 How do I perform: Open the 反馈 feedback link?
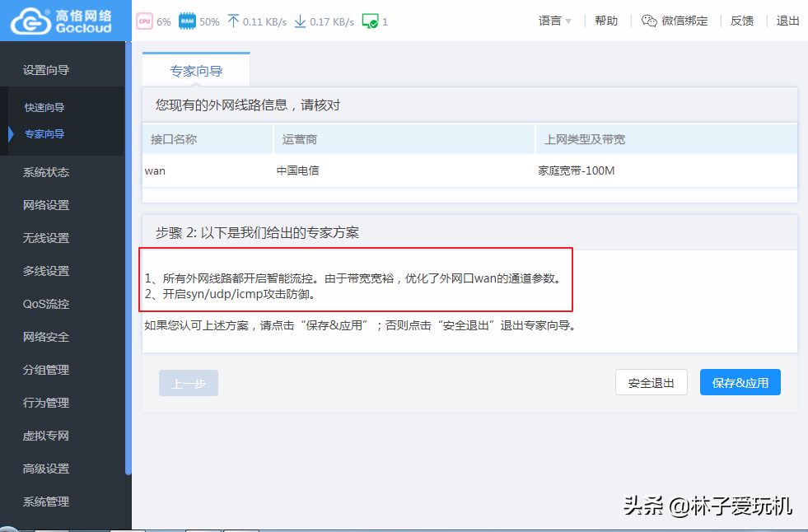pyautogui.click(x=742, y=21)
